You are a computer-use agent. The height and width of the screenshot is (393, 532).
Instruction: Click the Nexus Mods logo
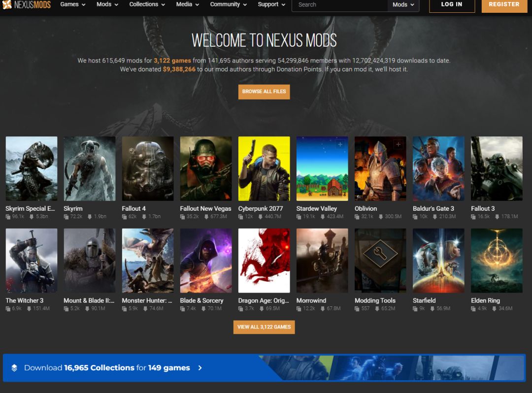[27, 4]
